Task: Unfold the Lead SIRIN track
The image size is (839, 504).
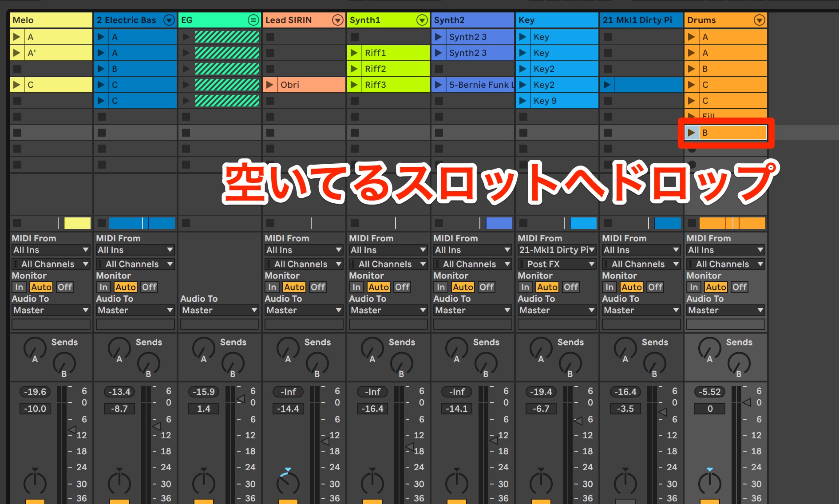Action: 338,20
